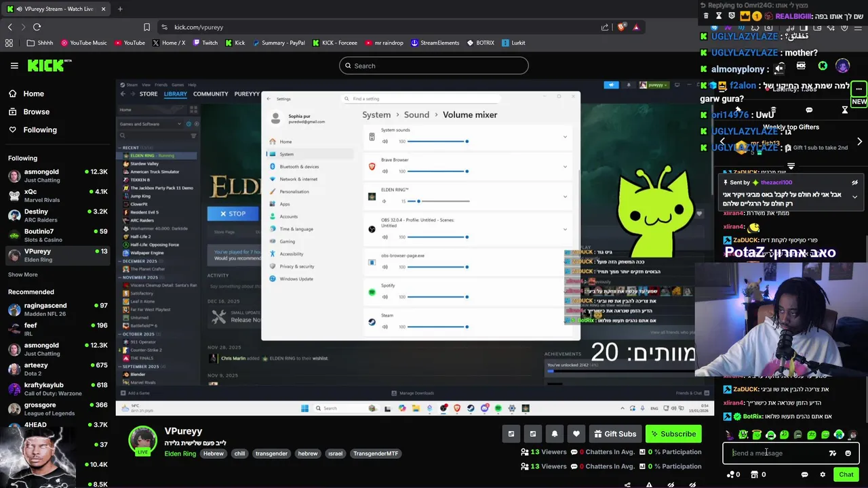
Task: Select LIBRARY tab in Steam
Action: click(175, 94)
